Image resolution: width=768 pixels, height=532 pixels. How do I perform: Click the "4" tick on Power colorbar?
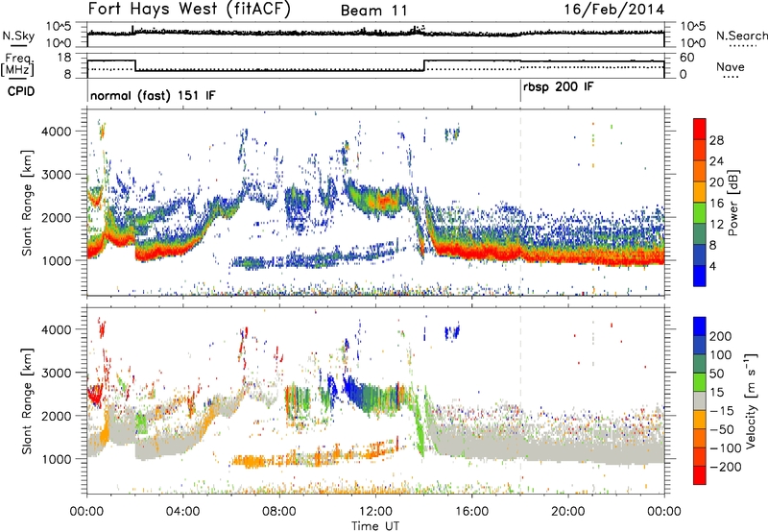click(x=712, y=266)
